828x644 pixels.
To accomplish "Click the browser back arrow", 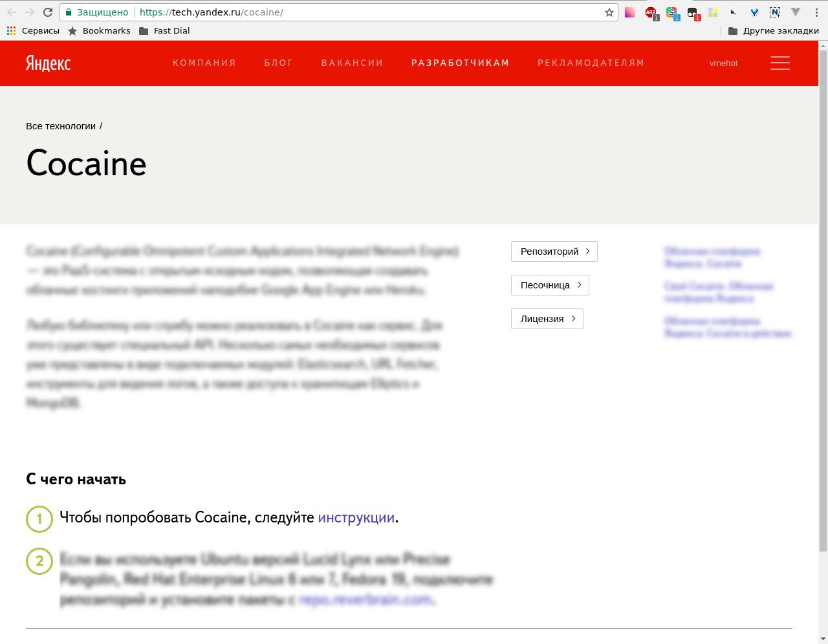I will point(12,12).
